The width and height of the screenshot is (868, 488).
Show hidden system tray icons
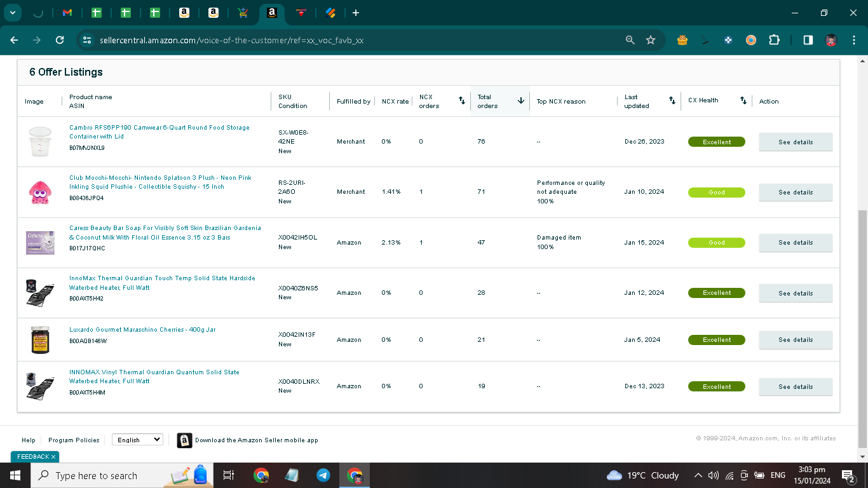coord(698,475)
